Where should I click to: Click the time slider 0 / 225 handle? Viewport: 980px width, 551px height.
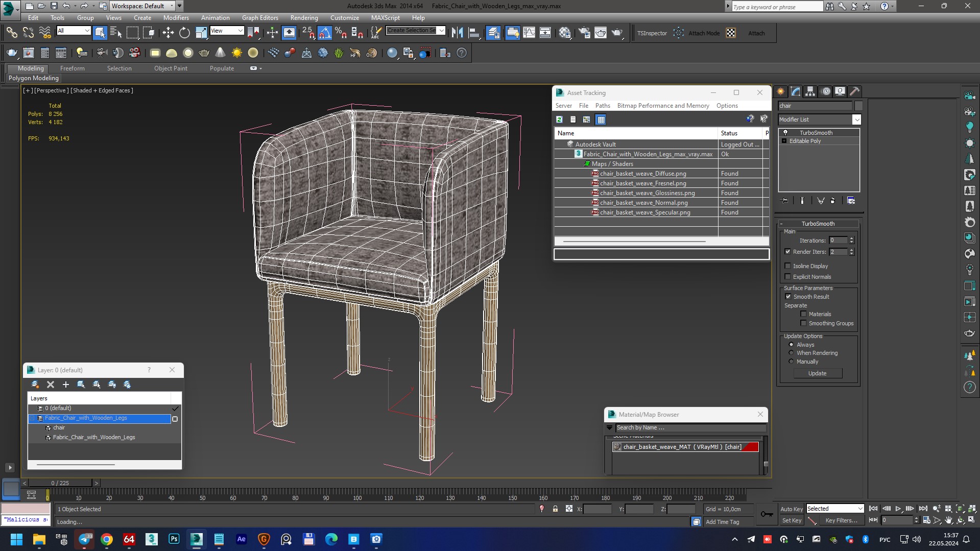pyautogui.click(x=60, y=483)
